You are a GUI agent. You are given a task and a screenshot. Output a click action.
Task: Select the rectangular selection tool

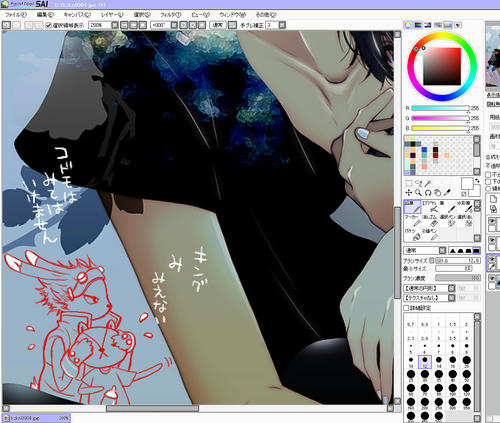409,183
